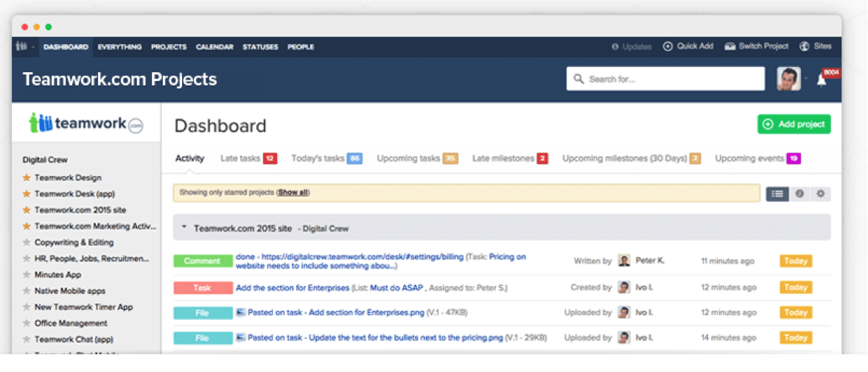868x372 pixels.
Task: Click the Quick Add plus icon
Action: pos(668,46)
